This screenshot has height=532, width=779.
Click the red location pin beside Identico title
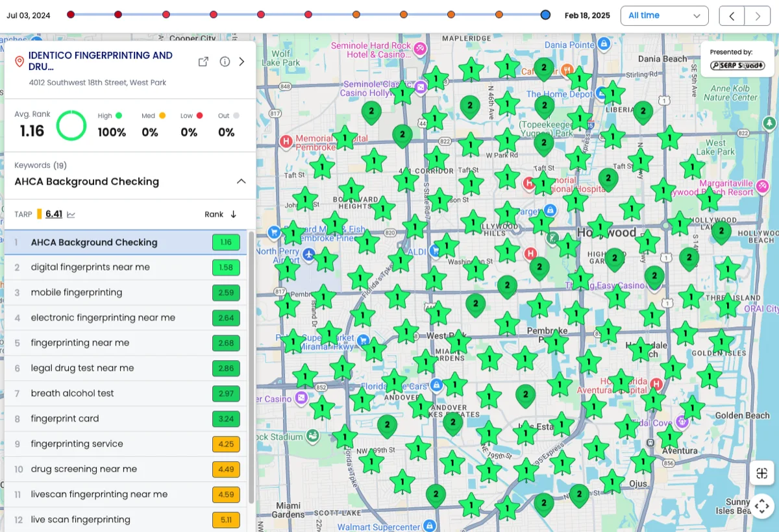point(19,62)
